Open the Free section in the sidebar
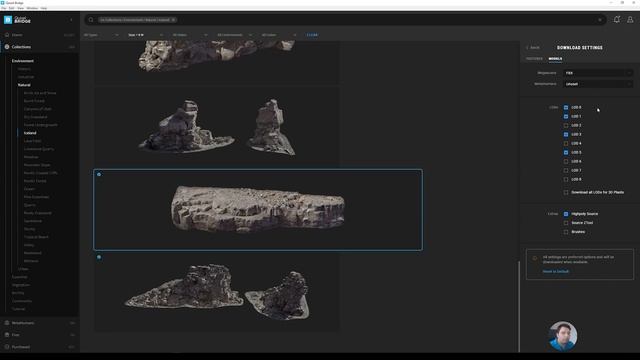The height and width of the screenshot is (360, 640). pos(40,335)
